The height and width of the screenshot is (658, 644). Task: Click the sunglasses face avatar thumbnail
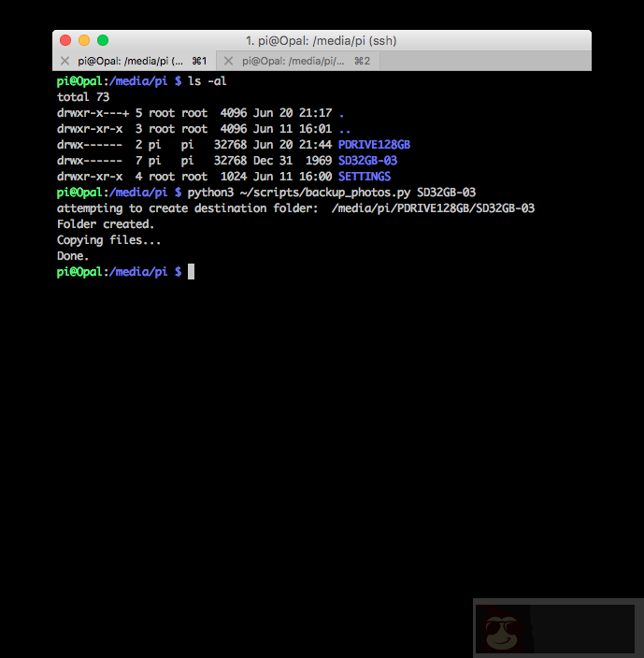point(503,630)
